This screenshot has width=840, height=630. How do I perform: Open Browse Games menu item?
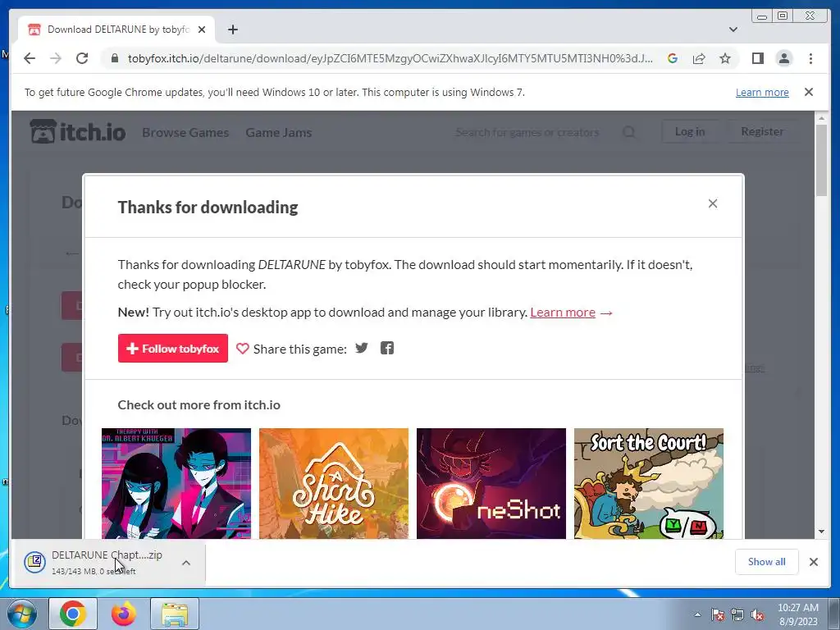click(x=185, y=132)
